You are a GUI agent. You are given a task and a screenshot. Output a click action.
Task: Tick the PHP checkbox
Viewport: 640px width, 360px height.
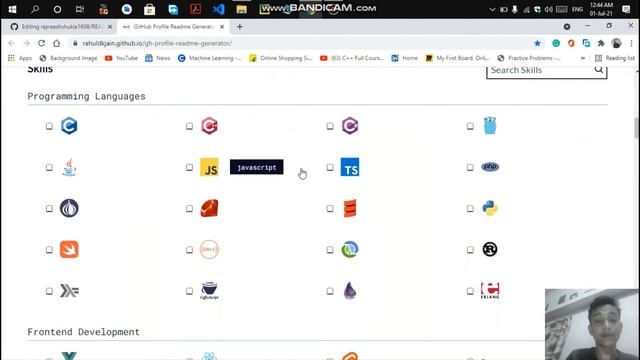coord(470,167)
